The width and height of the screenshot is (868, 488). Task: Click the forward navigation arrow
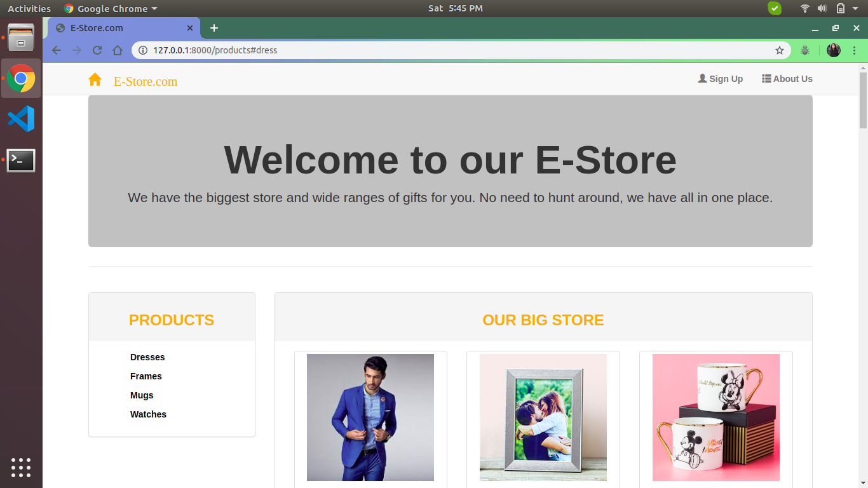77,50
